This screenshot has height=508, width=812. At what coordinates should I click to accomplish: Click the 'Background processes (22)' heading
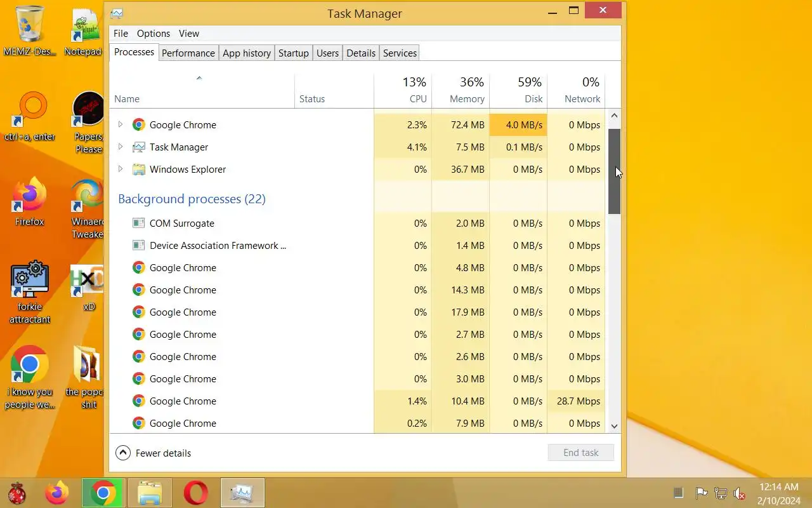pos(192,199)
